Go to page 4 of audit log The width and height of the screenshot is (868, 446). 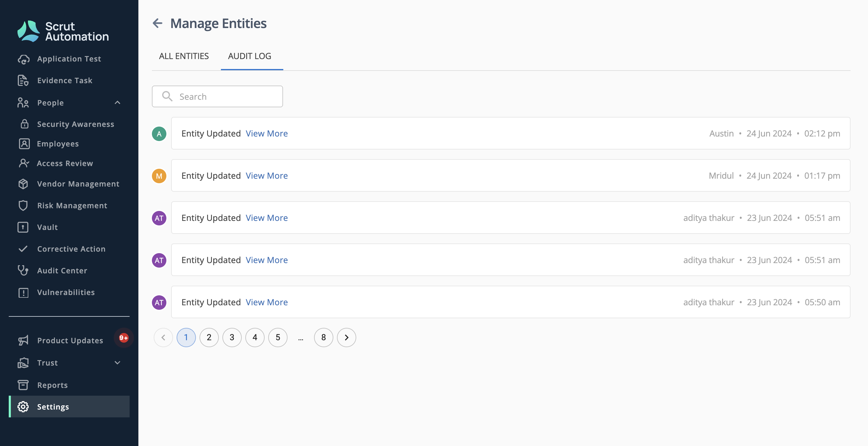[255, 338]
